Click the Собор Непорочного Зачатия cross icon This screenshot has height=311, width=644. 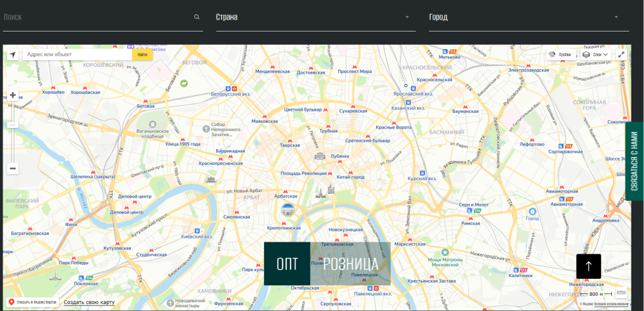[x=206, y=129]
